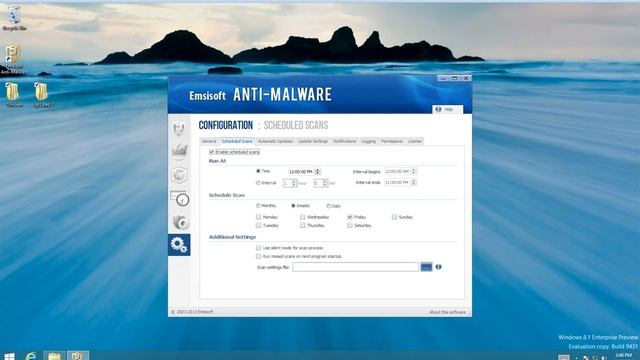This screenshot has height=360, width=640.
Task: Enable silent mode for scan process
Action: click(258, 248)
